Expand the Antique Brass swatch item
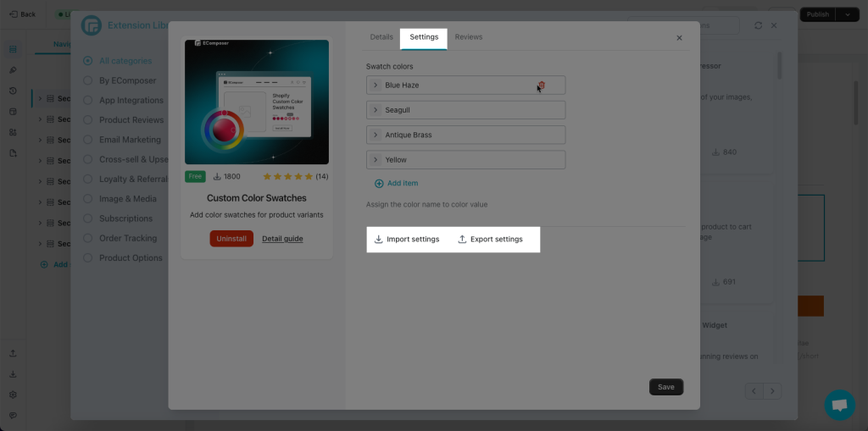 [x=376, y=135]
